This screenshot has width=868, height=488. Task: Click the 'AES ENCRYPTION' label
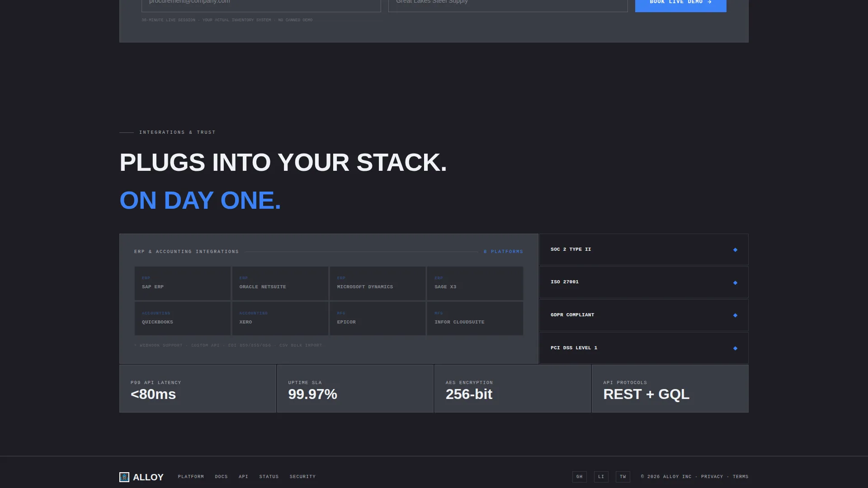[x=469, y=383]
